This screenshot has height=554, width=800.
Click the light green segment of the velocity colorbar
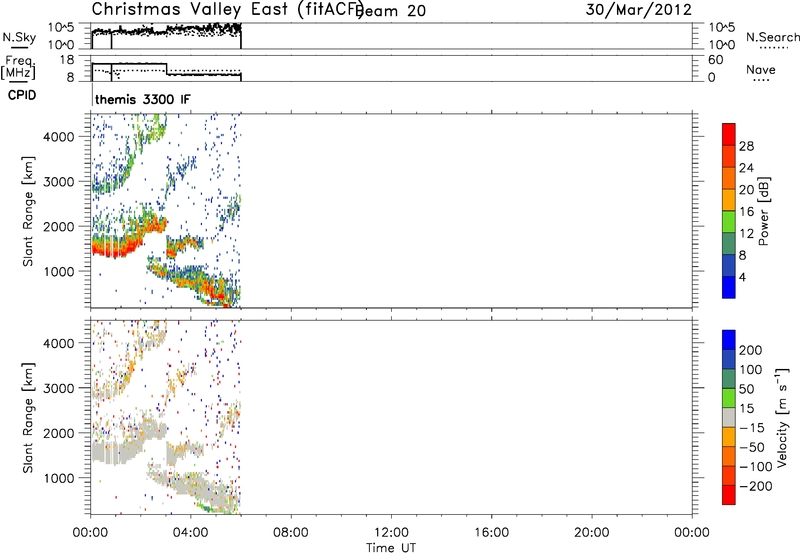click(729, 398)
